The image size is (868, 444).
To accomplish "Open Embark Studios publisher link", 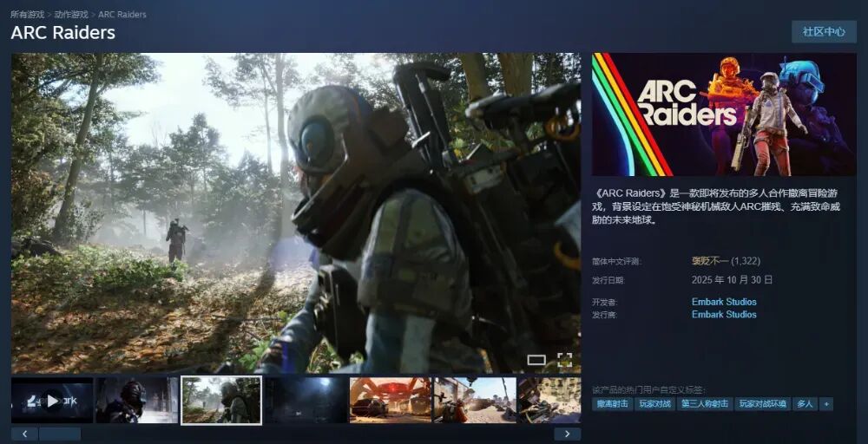I will click(x=724, y=314).
